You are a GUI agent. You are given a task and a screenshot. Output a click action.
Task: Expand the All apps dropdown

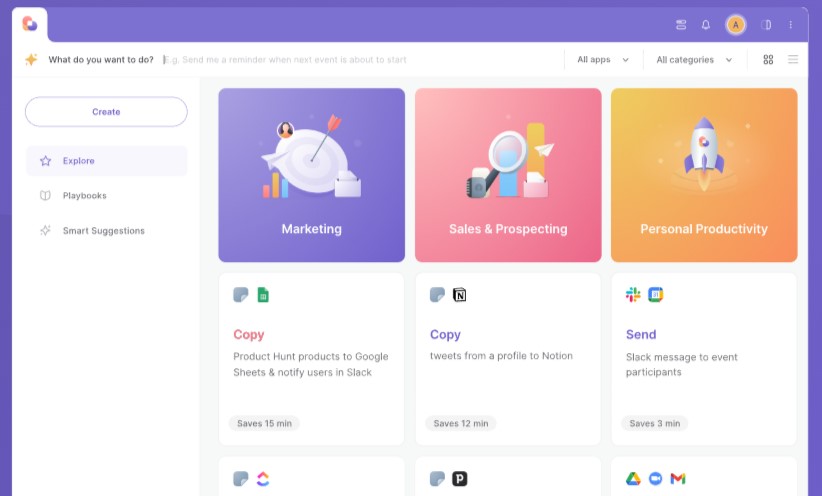tap(603, 60)
